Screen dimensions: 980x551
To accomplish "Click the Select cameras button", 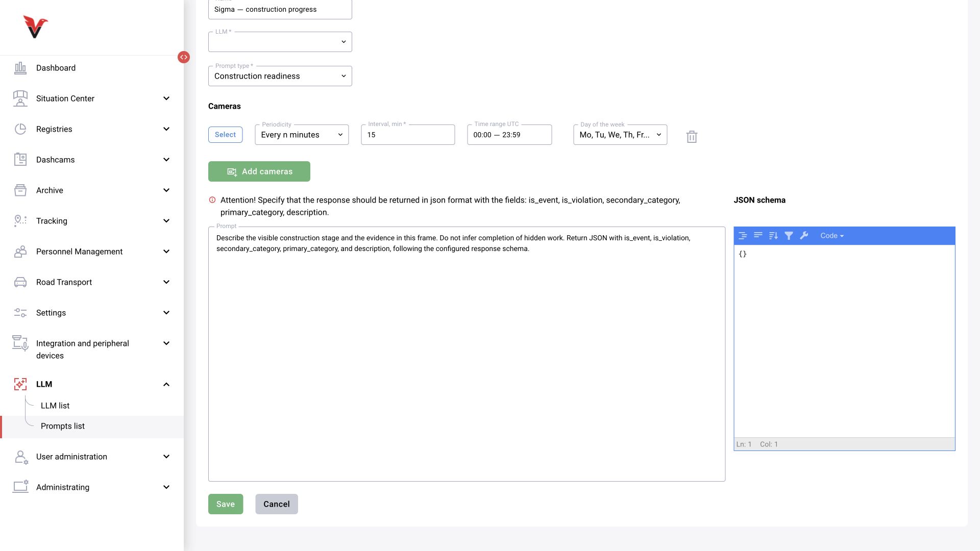I will [225, 135].
